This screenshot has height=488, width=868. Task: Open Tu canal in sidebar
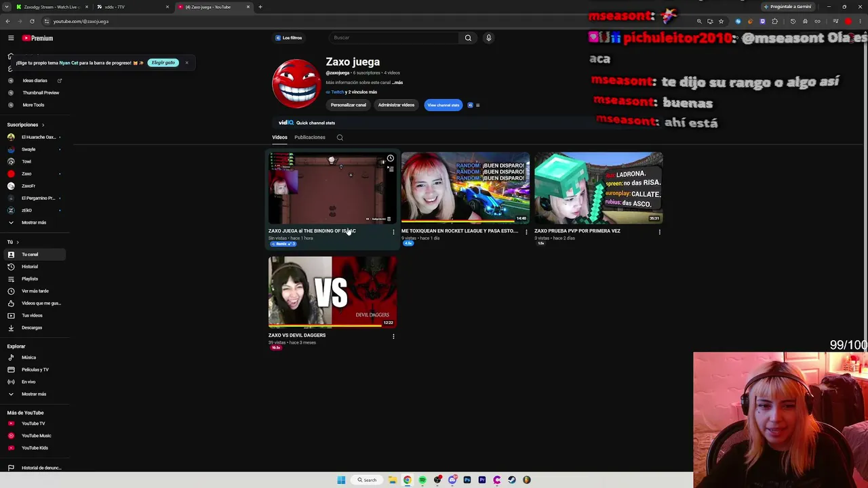tap(34, 254)
